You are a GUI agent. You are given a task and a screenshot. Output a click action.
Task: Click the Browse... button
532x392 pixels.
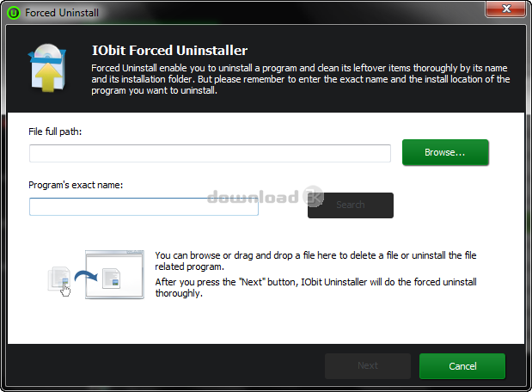tap(445, 152)
